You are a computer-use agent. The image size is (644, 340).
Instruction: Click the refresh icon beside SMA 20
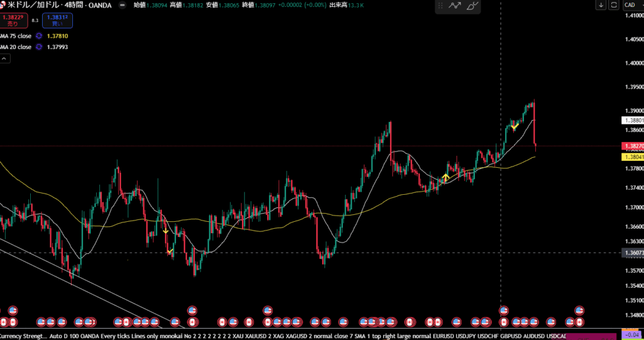(x=40, y=47)
